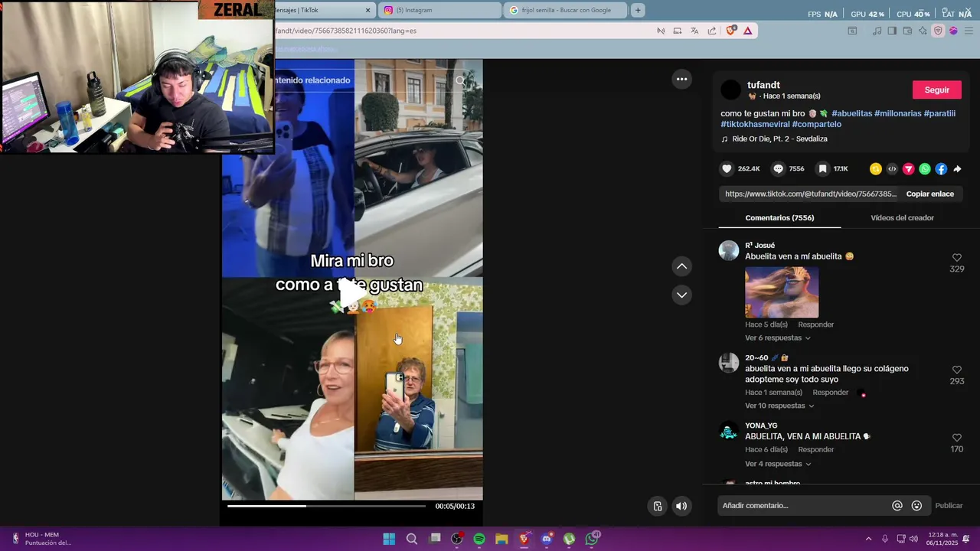Image resolution: width=980 pixels, height=551 pixels.
Task: Toggle the auto-scroll icon beside volume
Action: point(658,506)
